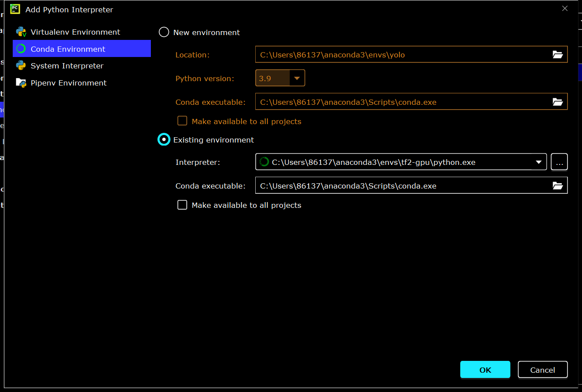
Task: Expand the Interpreter dropdown arrow
Action: tap(539, 162)
